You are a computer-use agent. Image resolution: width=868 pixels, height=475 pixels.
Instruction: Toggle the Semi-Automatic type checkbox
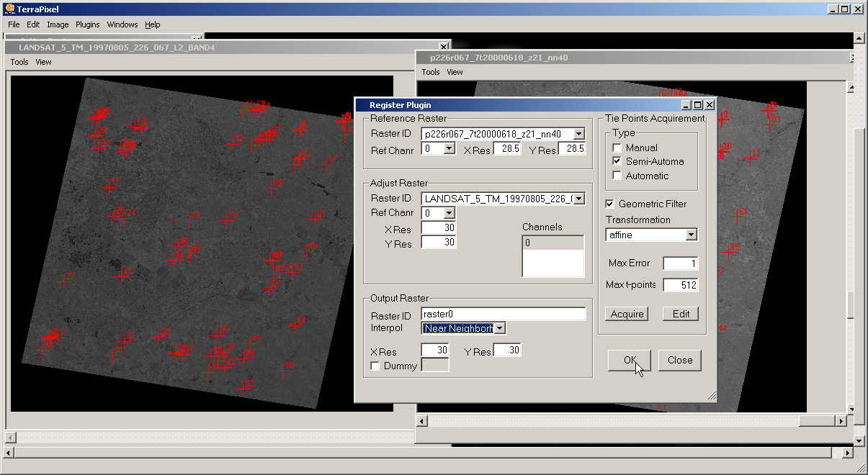coord(617,162)
